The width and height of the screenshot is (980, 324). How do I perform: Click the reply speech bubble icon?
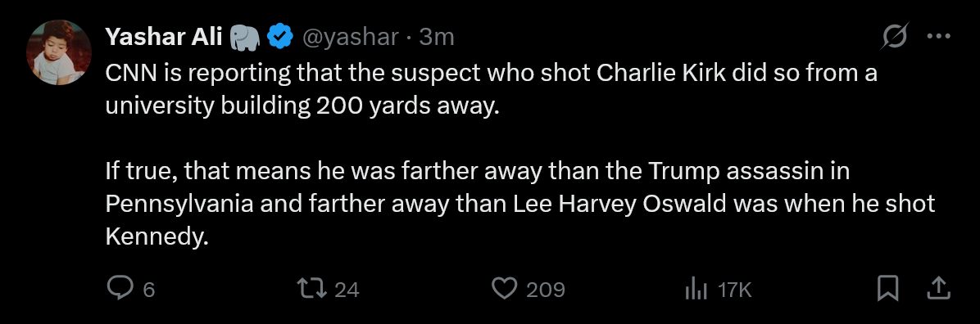(120, 289)
